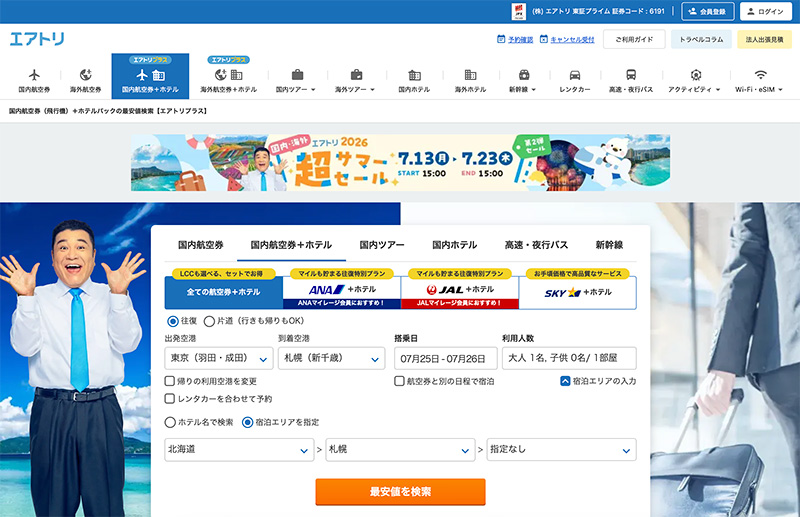Select JAL+ホテル plan
Image resolution: width=800 pixels, height=517 pixels.
(x=460, y=292)
